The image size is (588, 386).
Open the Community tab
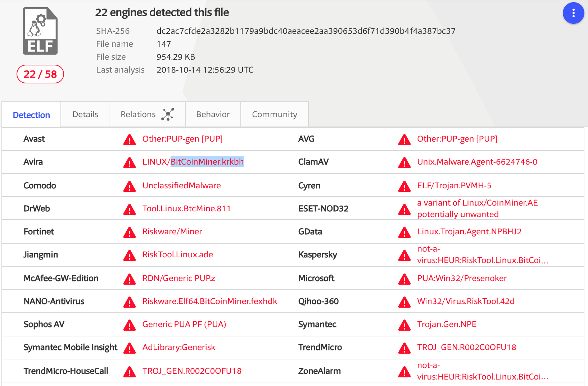coord(275,114)
